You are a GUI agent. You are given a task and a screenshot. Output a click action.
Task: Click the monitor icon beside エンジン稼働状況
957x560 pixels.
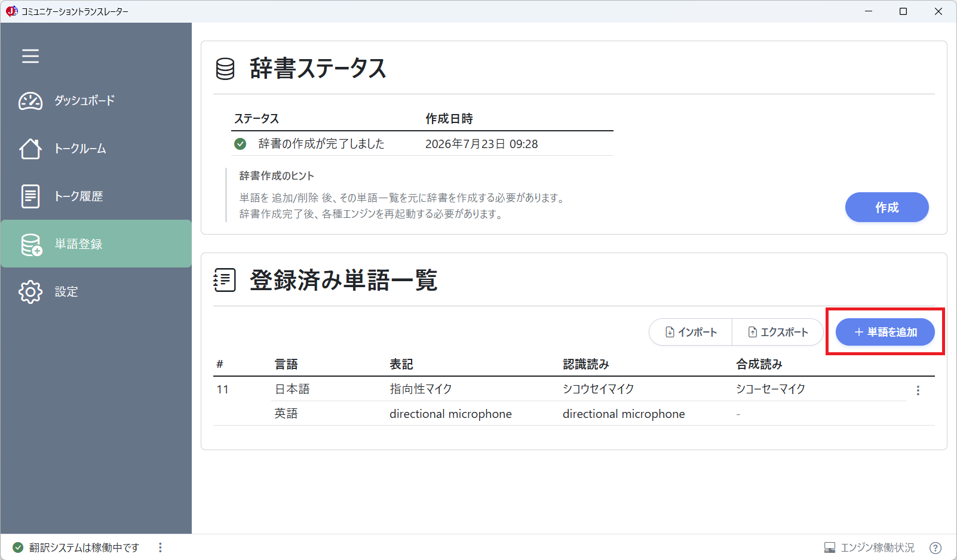click(830, 547)
